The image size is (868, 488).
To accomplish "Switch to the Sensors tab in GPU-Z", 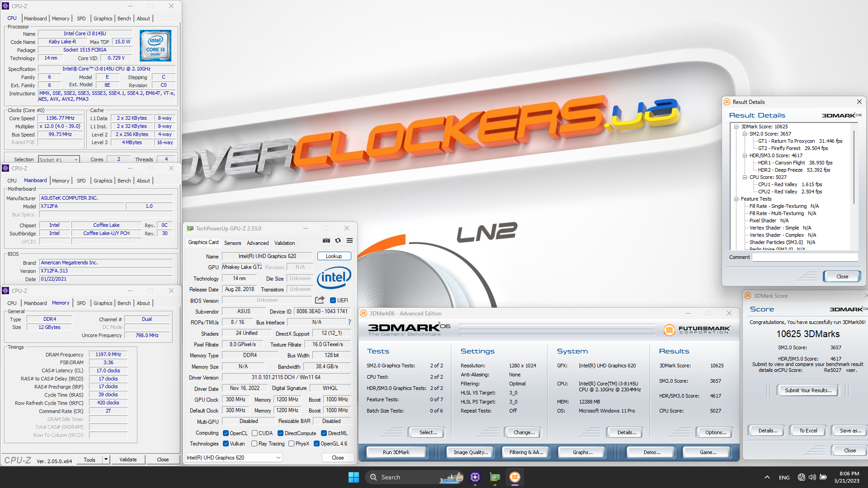I will point(232,243).
